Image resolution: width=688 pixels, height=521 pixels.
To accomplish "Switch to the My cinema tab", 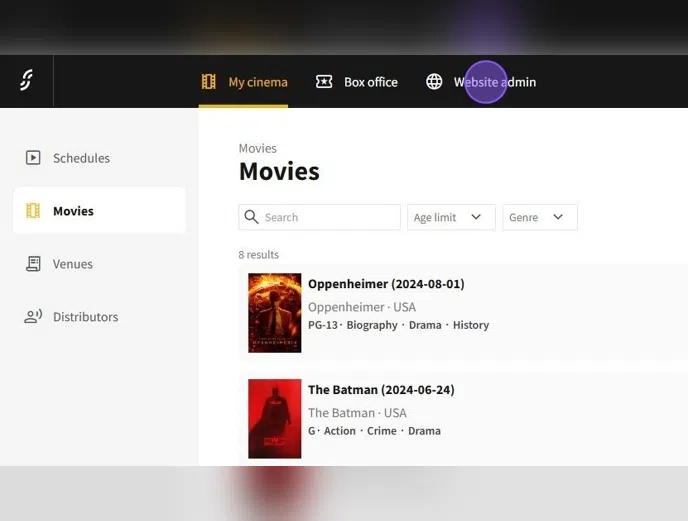I will (x=257, y=82).
